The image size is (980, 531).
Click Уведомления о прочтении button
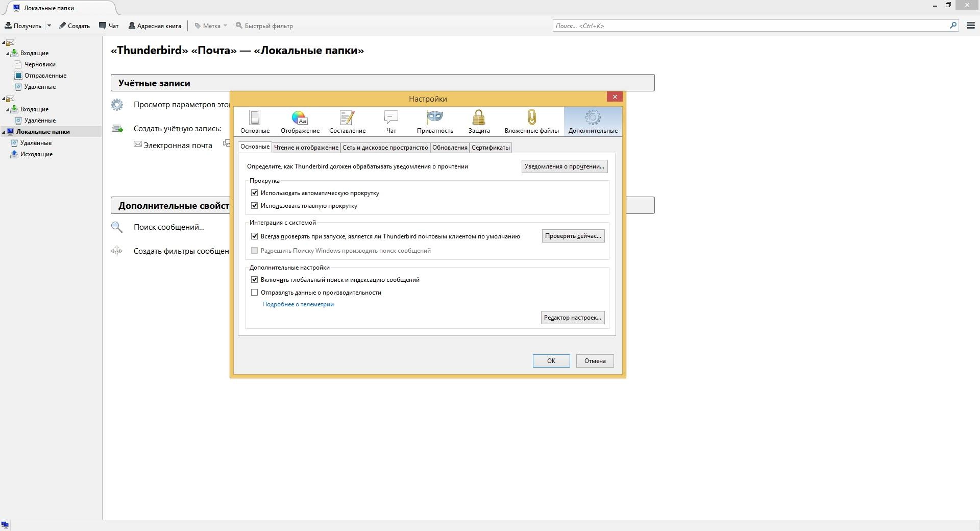pos(564,166)
